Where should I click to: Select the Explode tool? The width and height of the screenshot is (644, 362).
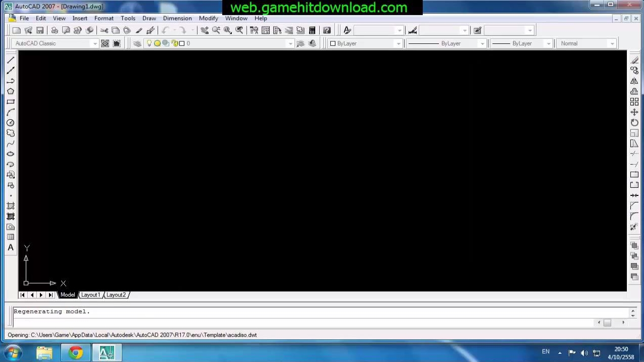coord(634,227)
